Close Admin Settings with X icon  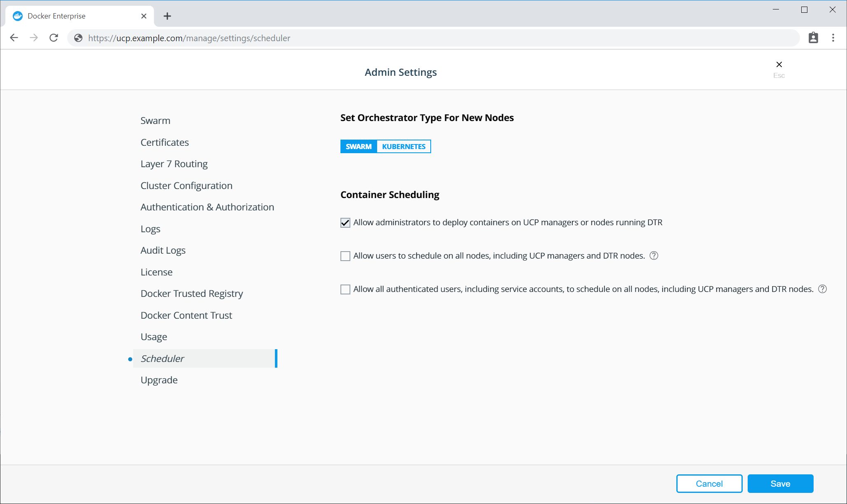click(779, 65)
